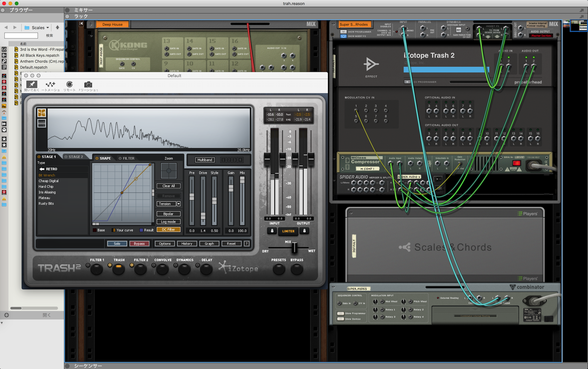Click the Log mode button
588x369 pixels.
pos(169,222)
